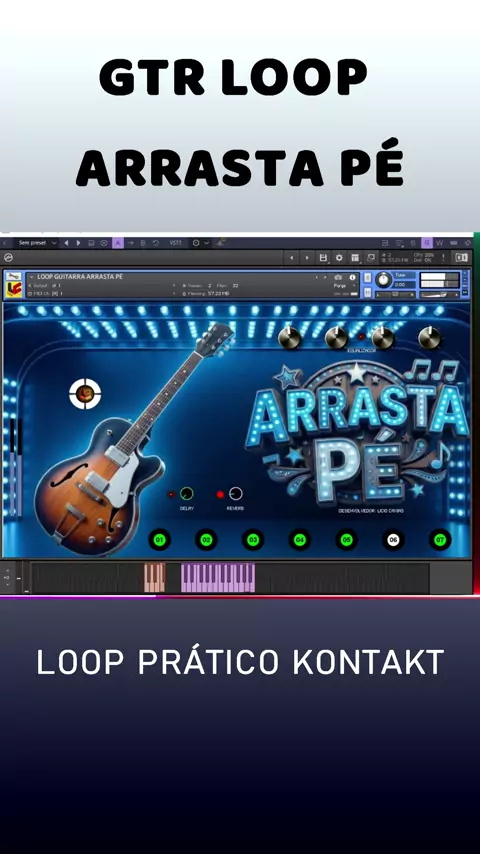Select loop button 07
Viewport: 480px width, 854px height.
point(440,540)
